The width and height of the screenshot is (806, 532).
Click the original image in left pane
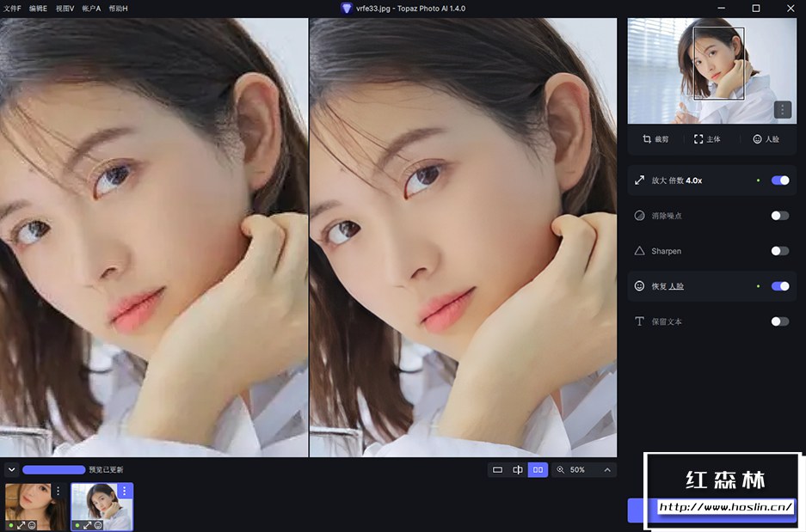(154, 237)
